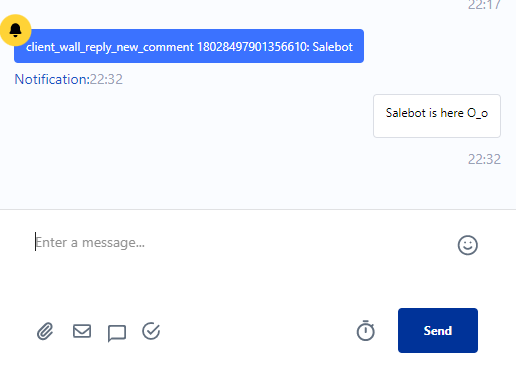This screenshot has width=516, height=365.
Task: Click the 'Salebot is here O_o' message bubble
Action: point(437,116)
